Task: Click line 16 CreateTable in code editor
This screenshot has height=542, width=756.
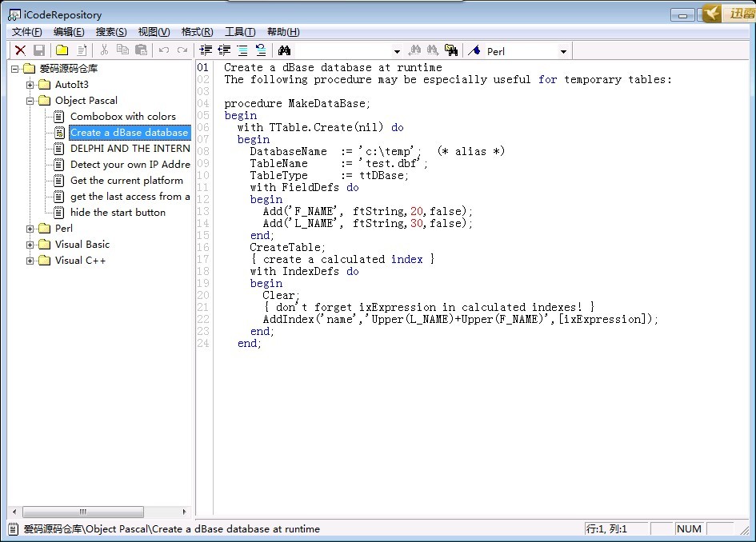Action: click(287, 247)
